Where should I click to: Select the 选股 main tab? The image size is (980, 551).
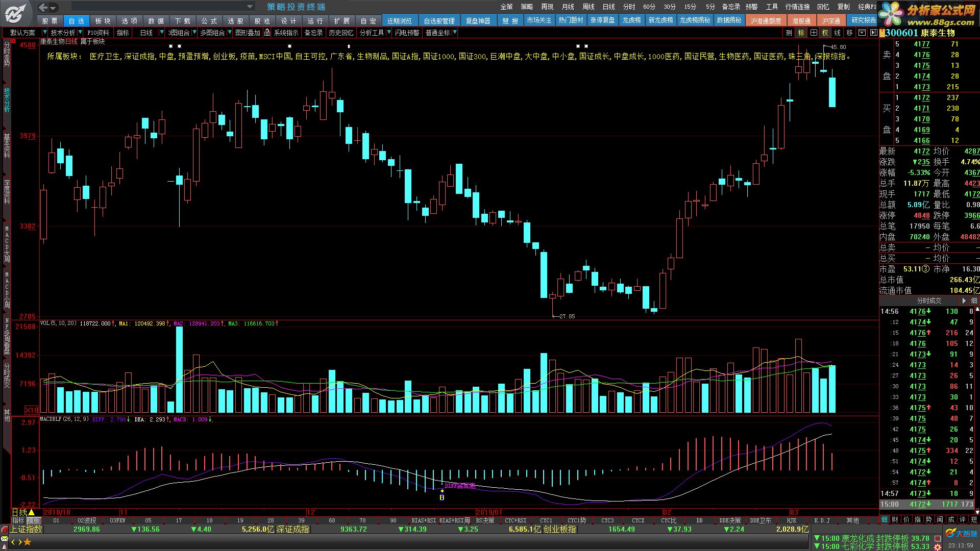click(236, 21)
